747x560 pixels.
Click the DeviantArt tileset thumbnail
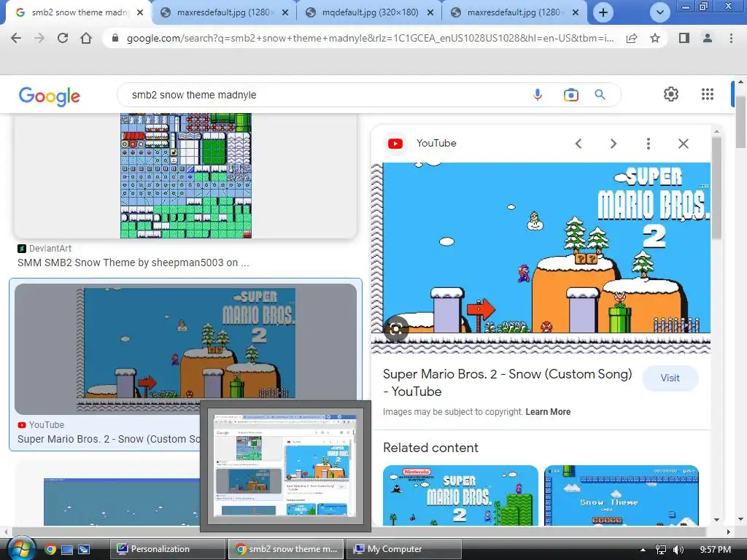pos(186,176)
